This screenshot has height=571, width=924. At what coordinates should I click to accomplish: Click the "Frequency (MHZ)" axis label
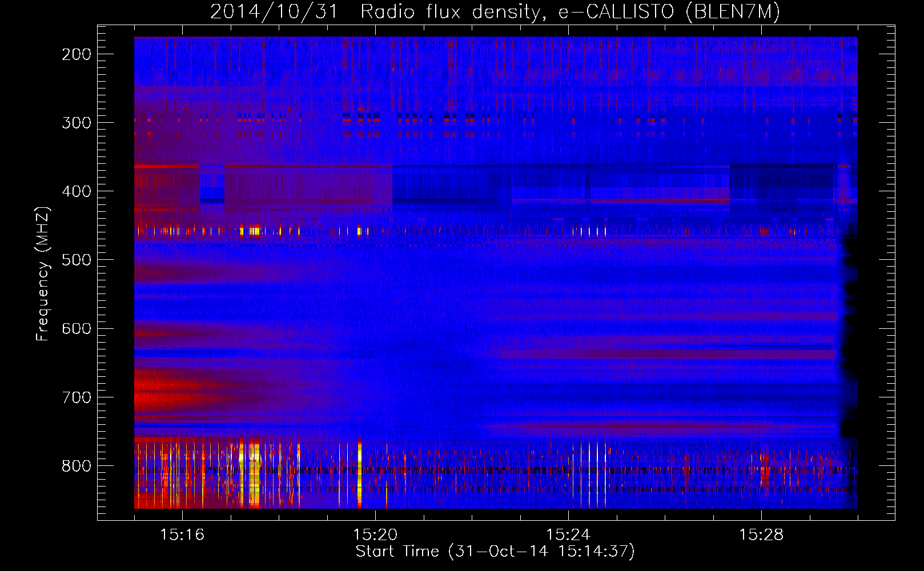(42, 274)
